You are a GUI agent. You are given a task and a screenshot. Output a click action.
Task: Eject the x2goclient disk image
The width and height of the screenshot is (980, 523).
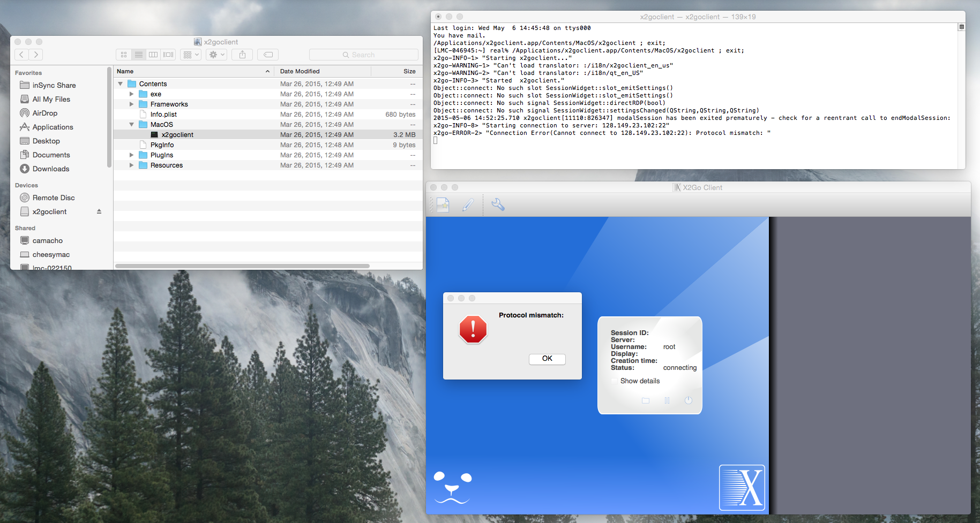coord(99,211)
